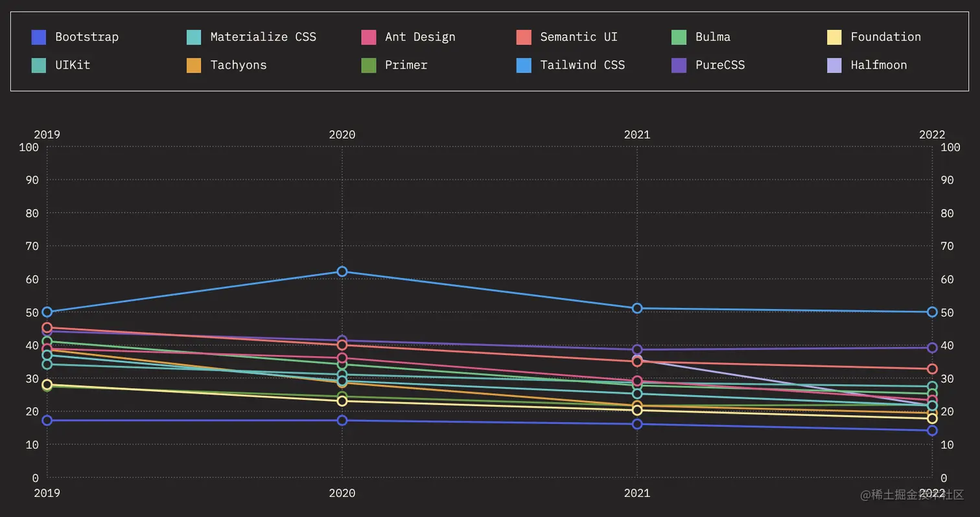980x517 pixels.
Task: Click the Halfmoon legend swatch
Action: click(834, 65)
